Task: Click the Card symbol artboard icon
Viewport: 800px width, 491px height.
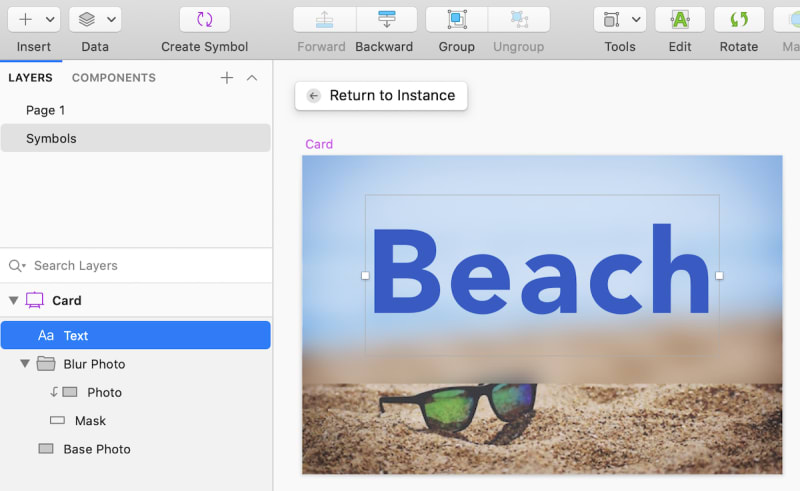Action: 35,300
